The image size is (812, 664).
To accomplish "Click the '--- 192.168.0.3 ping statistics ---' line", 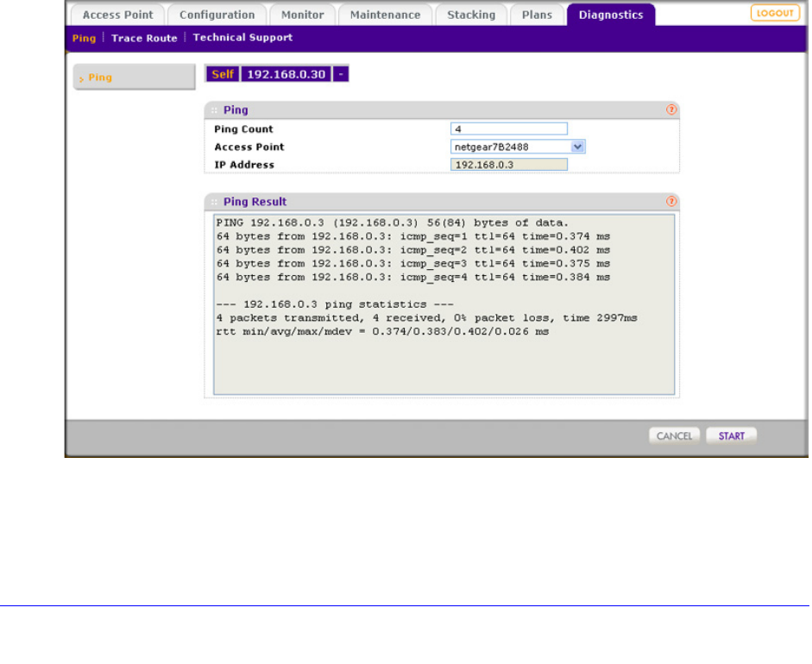I will click(x=335, y=304).
